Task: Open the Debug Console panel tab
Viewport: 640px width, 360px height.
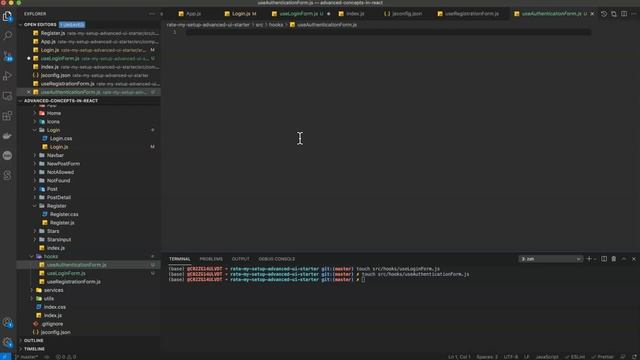Action: coord(276,259)
